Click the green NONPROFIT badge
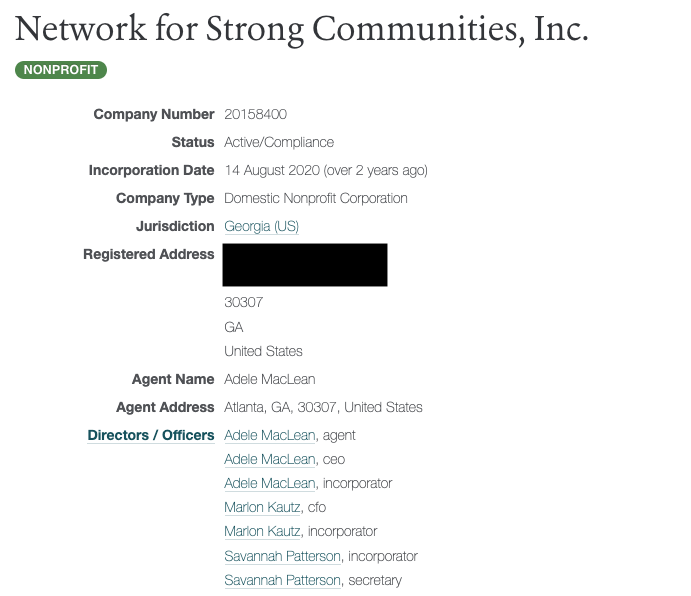The width and height of the screenshot is (691, 596). (x=61, y=70)
